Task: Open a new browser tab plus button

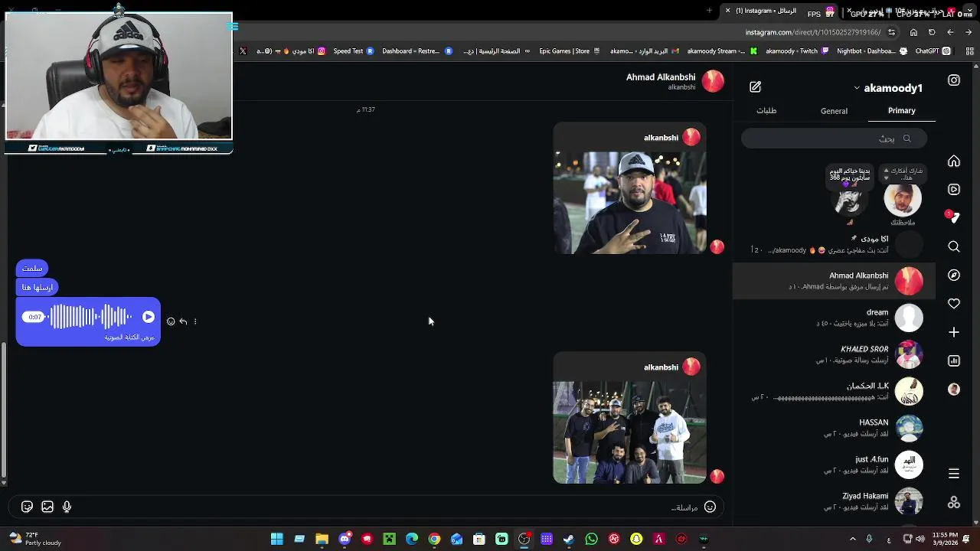Action: [x=709, y=11]
